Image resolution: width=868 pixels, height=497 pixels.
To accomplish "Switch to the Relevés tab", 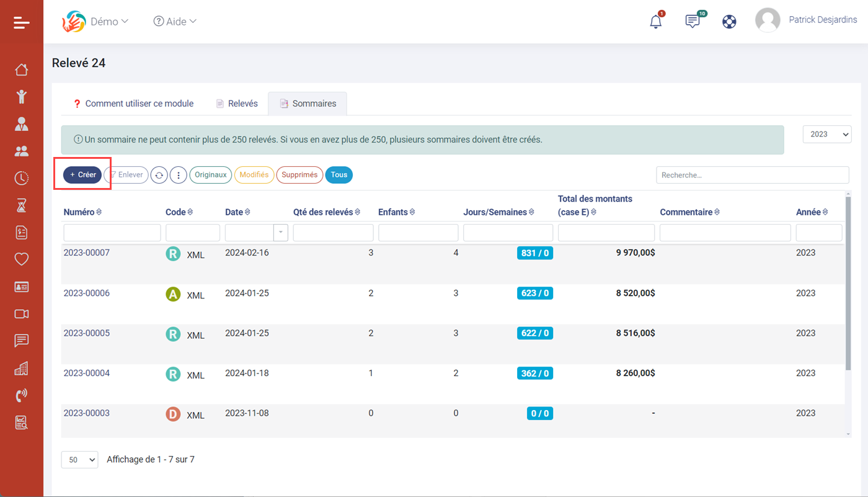I will [x=237, y=104].
